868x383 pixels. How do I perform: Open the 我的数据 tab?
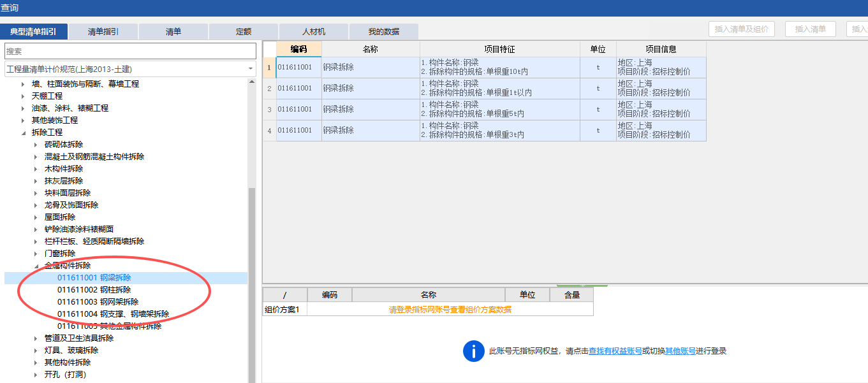point(383,31)
